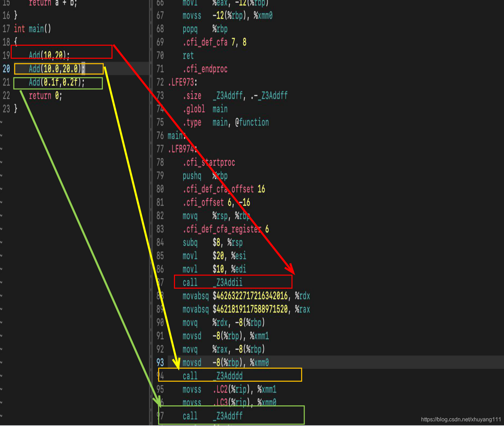Click movabsq line loading into %rdx
Image resolution: width=504 pixels, height=426 pixels.
click(x=246, y=296)
